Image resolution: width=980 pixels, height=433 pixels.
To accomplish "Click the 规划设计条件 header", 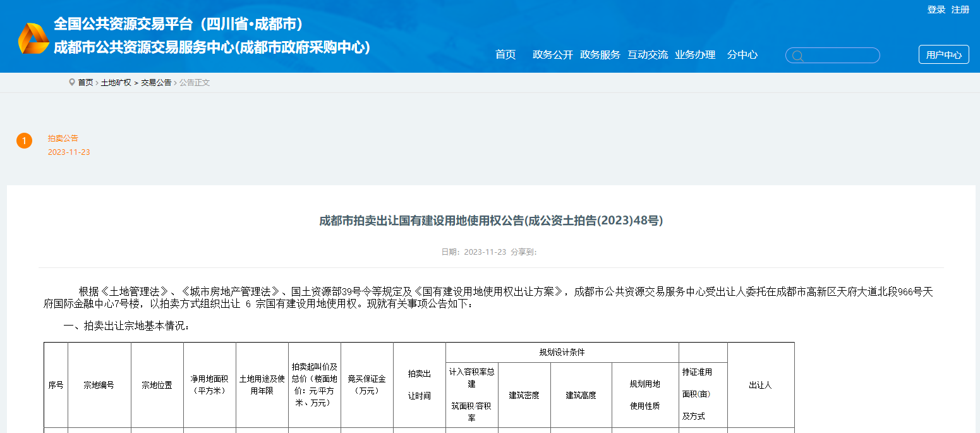I will click(x=562, y=352).
